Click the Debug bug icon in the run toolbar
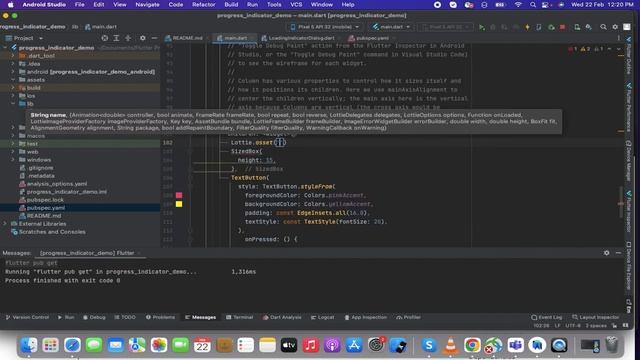The height and width of the screenshot is (360, 640). [493, 27]
